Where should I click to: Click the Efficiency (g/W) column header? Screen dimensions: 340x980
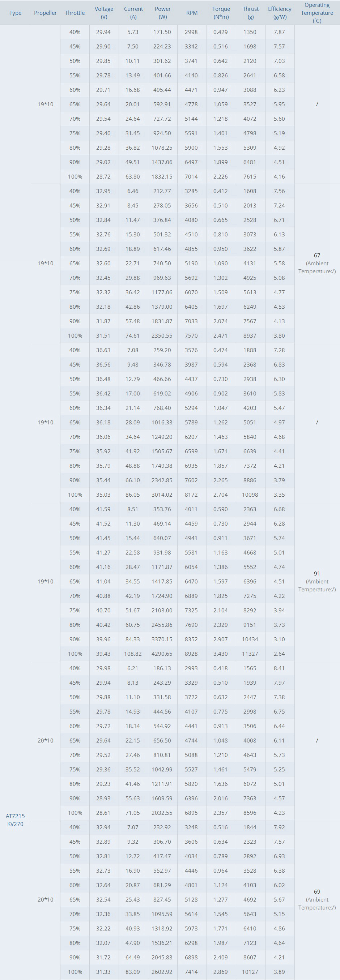pyautogui.click(x=280, y=13)
